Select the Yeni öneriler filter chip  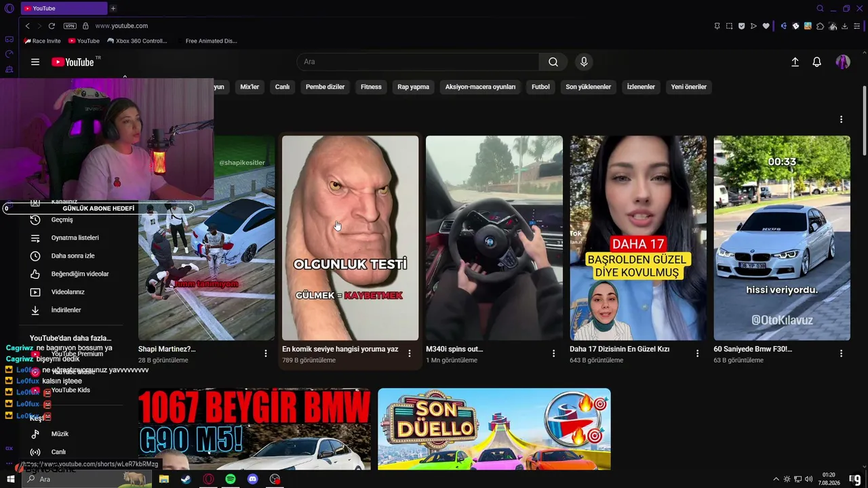[x=688, y=87]
